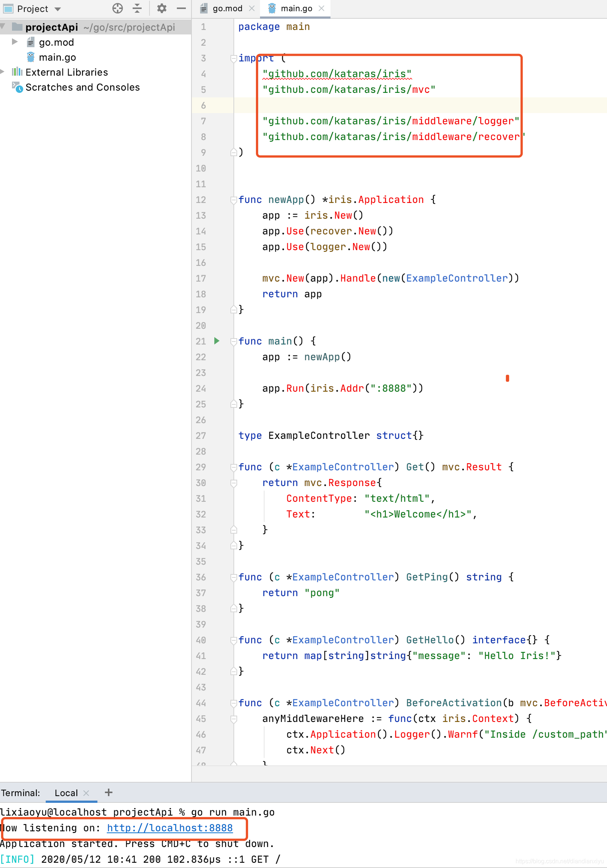Select Scratches and Consoles item
The image size is (607, 868).
pyautogui.click(x=82, y=87)
